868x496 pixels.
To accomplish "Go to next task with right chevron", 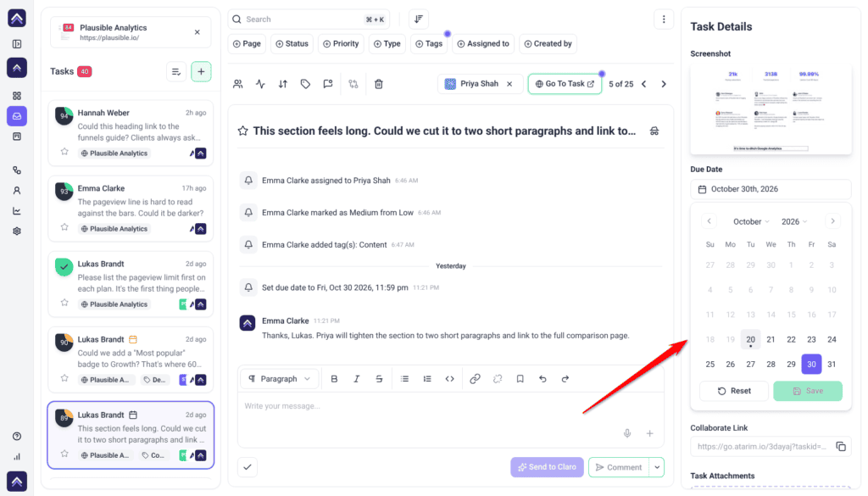I will click(x=664, y=84).
